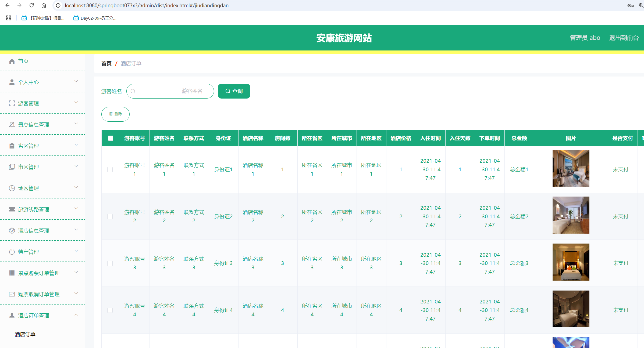Click the 景点购票订单管理 grid icon
644x348 pixels.
pyautogui.click(x=12, y=273)
